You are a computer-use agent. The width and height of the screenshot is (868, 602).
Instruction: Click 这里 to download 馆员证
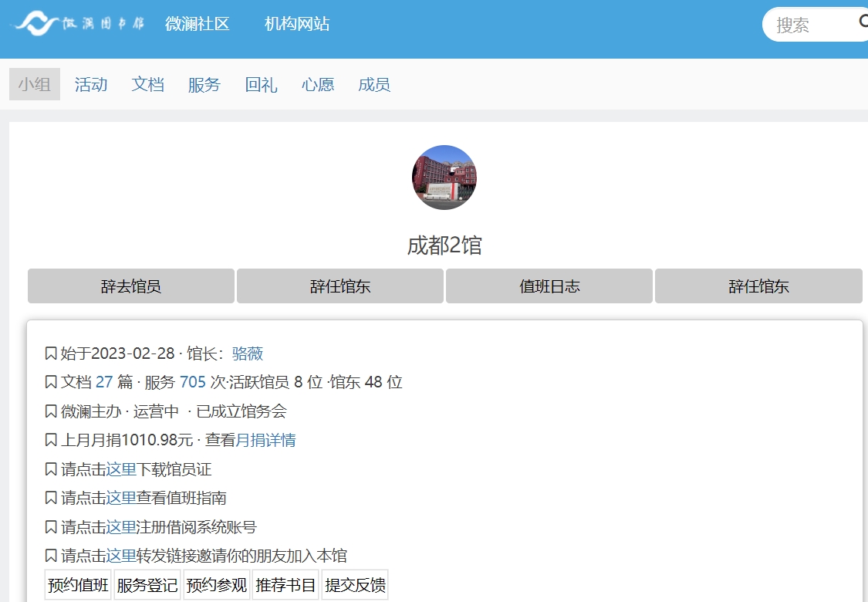click(121, 469)
